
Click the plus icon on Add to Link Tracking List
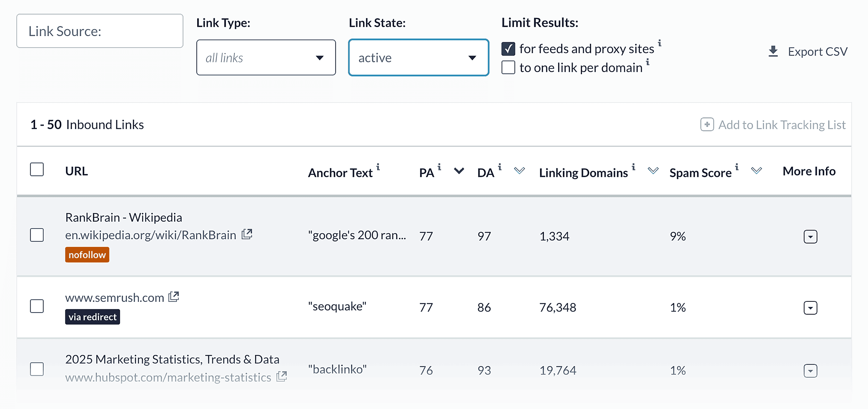[x=707, y=124]
